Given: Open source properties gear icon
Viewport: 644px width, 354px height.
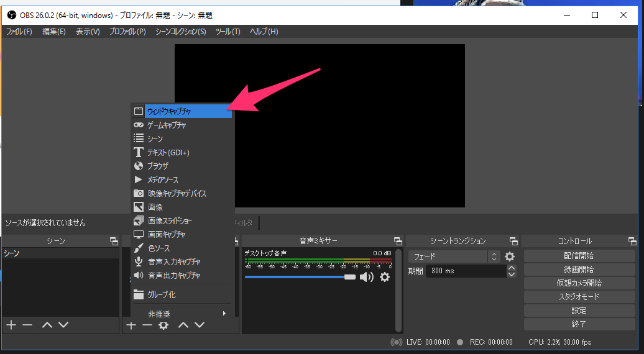Looking at the screenshot, I should [163, 325].
